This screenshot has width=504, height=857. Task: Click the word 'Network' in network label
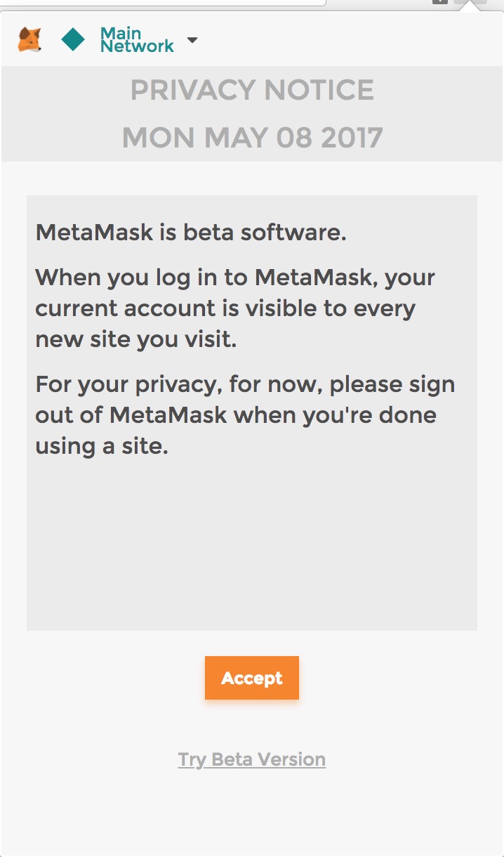click(x=137, y=46)
